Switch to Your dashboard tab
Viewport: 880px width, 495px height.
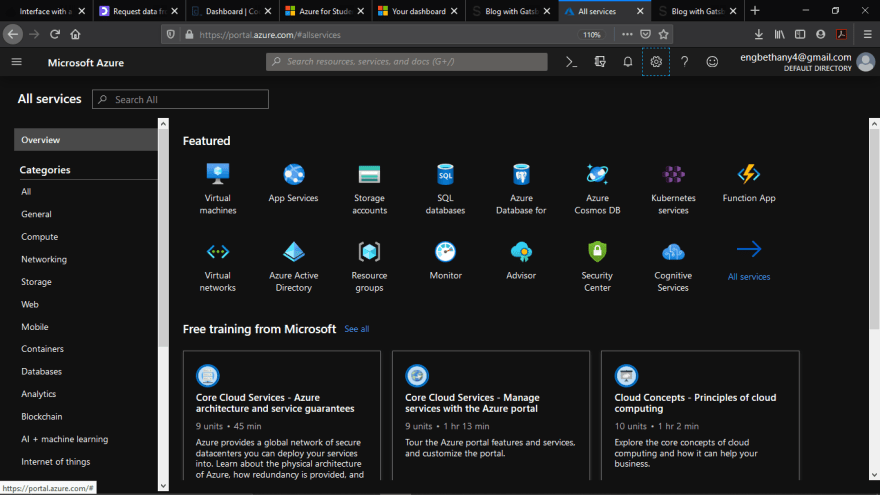(x=419, y=11)
